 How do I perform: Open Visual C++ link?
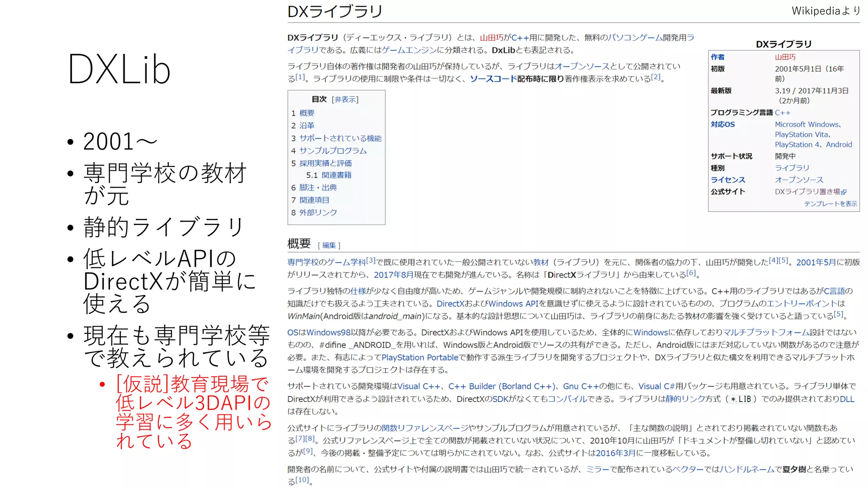[x=419, y=386]
